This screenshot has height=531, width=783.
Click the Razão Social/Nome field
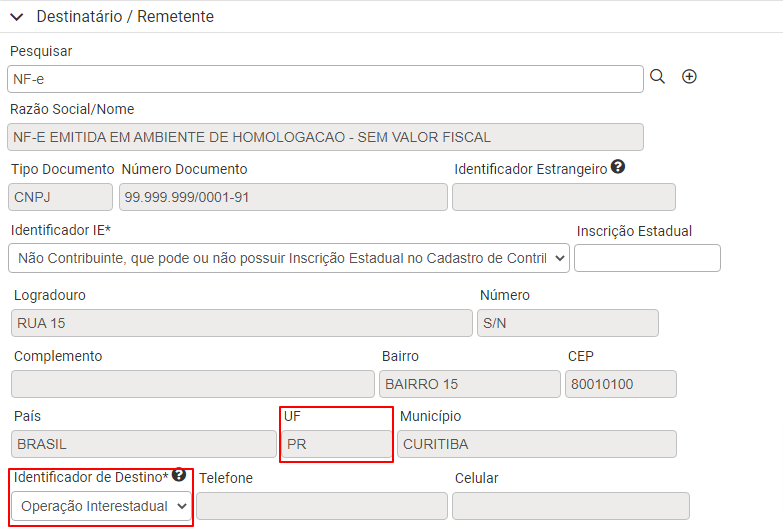coord(325,137)
